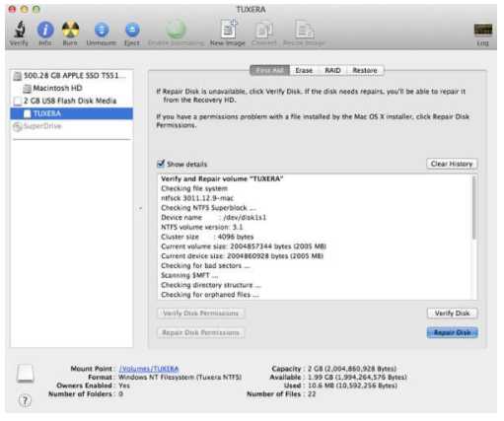Select Macintosh HD volume
The height and width of the screenshot is (421, 504).
71,88
